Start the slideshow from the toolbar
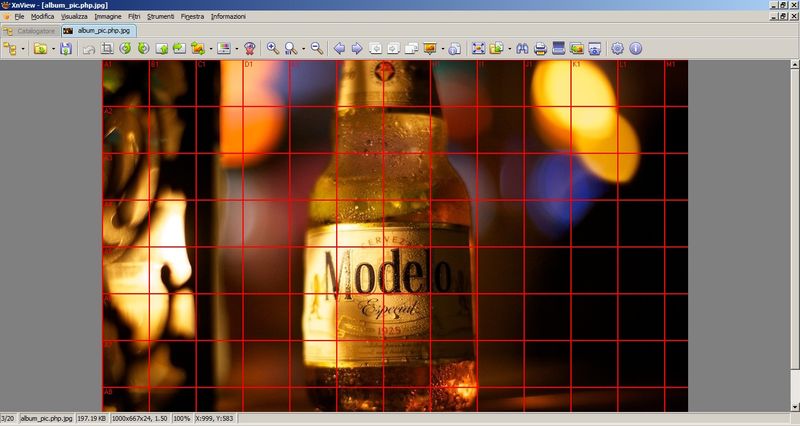Viewport: 800px width, 426px height. point(430,48)
